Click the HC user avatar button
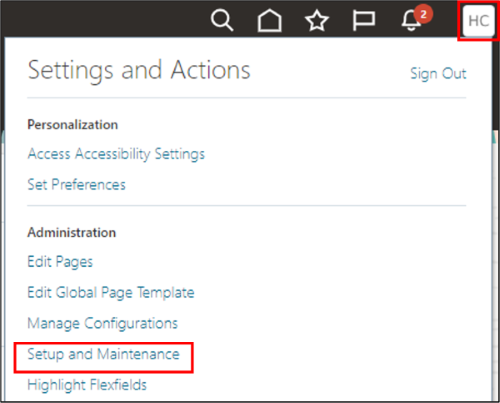Screen dimensions: 500x403 [479, 21]
